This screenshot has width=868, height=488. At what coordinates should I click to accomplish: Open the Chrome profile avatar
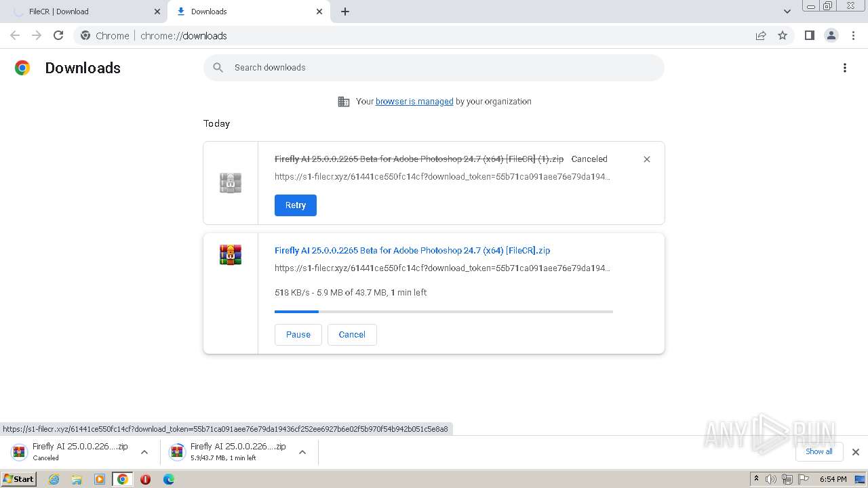click(831, 35)
